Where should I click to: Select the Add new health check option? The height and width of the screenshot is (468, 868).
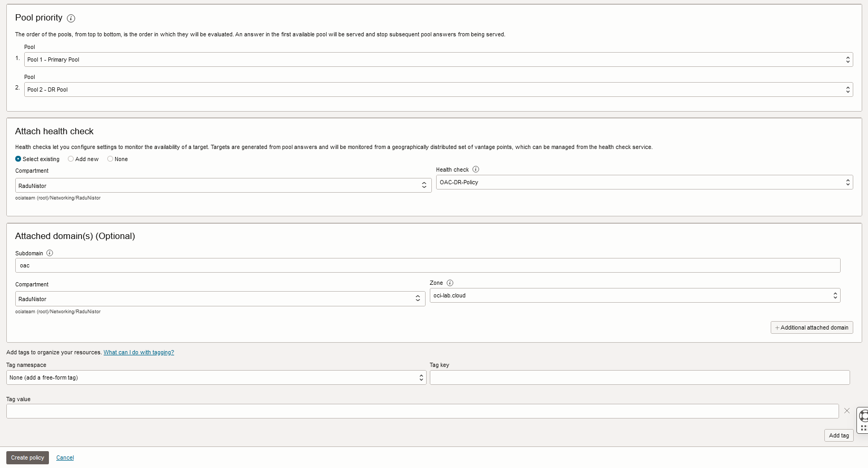(x=70, y=159)
